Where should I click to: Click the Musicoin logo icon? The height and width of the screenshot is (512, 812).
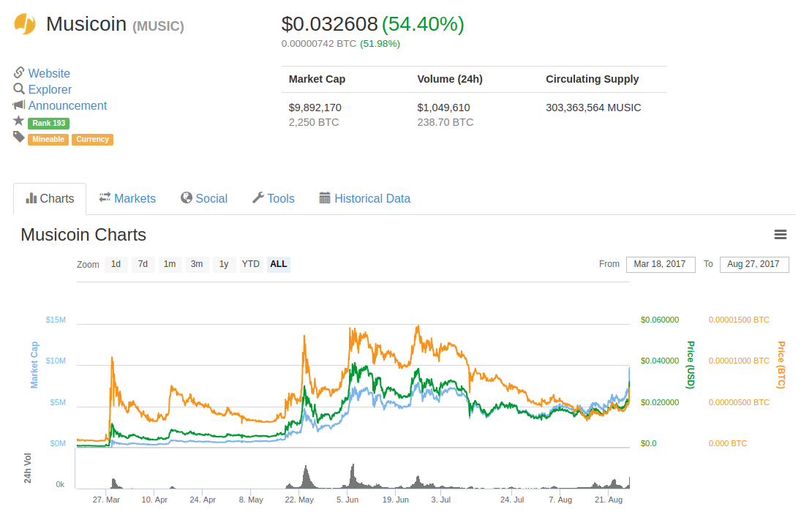[x=24, y=24]
